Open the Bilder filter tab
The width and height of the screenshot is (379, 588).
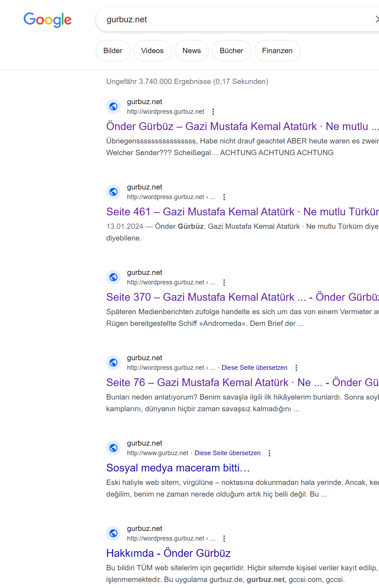pyautogui.click(x=113, y=51)
